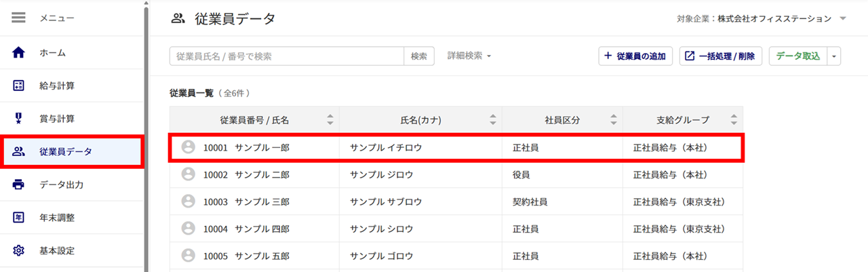Image resolution: width=868 pixels, height=272 pixels.
Task: Open the 給与計算 menu item
Action: coord(72,85)
